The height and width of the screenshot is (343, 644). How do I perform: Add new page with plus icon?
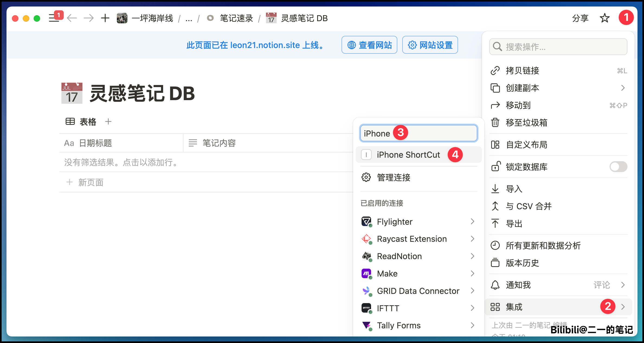(105, 18)
